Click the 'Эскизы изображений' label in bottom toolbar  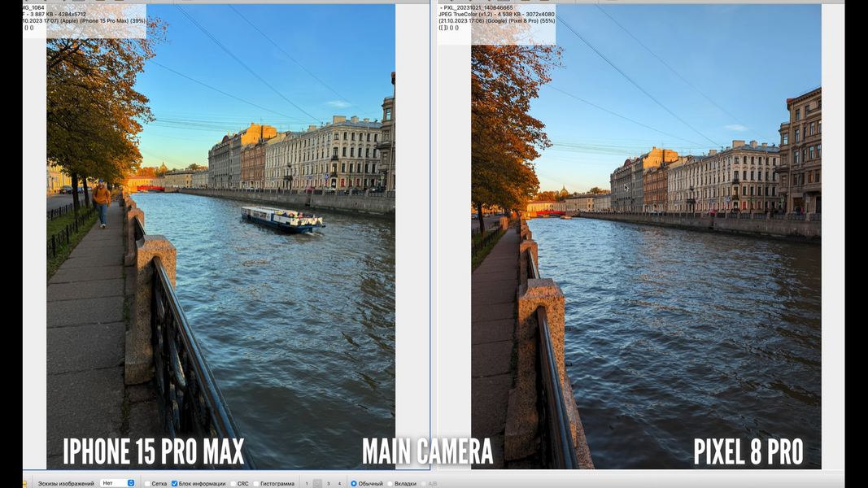tap(66, 483)
